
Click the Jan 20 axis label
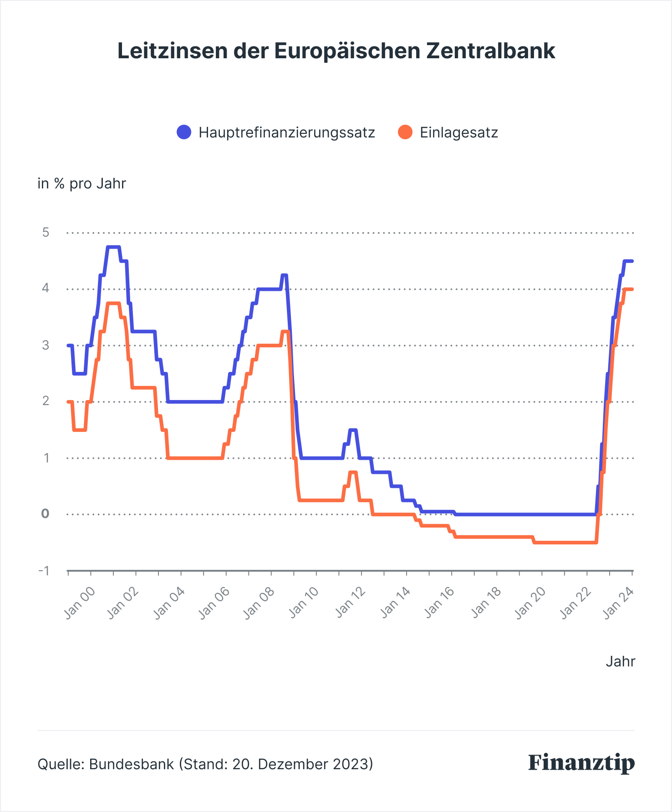[530, 603]
